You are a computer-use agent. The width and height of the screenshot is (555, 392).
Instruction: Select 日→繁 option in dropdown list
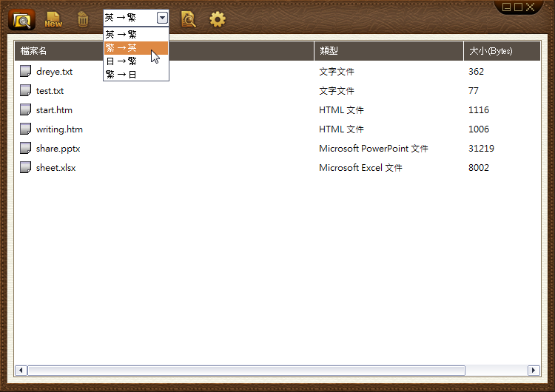136,61
